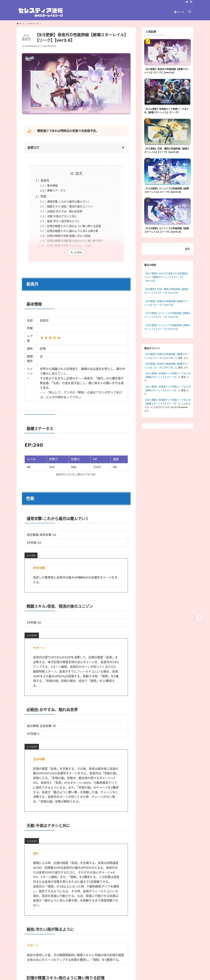
Task: Open contents entry 2-7 露のように消える儚き夢
Action: [x=69, y=231]
